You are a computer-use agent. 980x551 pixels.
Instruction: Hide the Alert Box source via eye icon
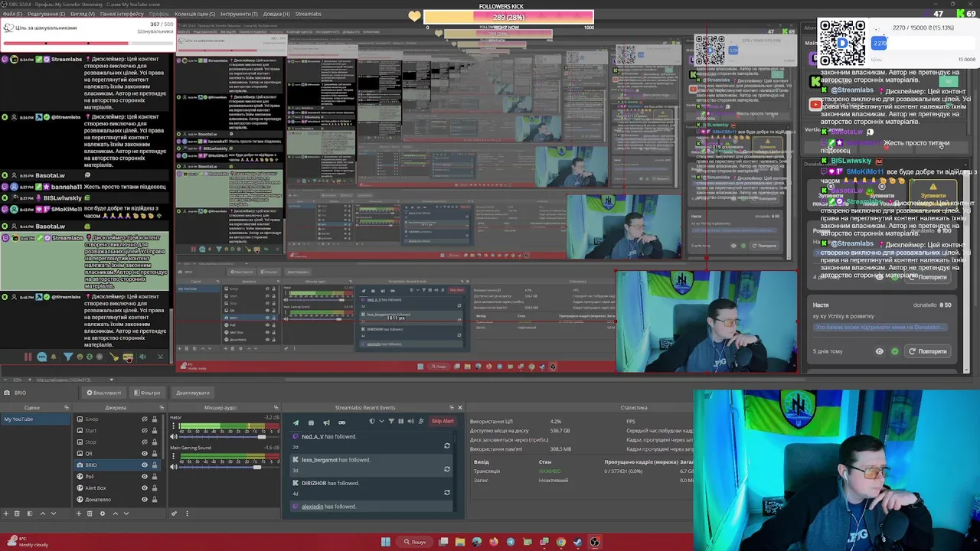coord(145,488)
